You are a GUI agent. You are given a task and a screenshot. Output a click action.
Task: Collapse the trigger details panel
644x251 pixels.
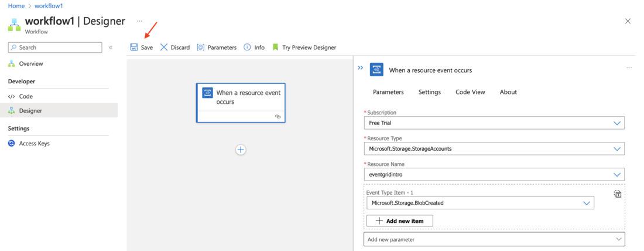[x=361, y=68]
